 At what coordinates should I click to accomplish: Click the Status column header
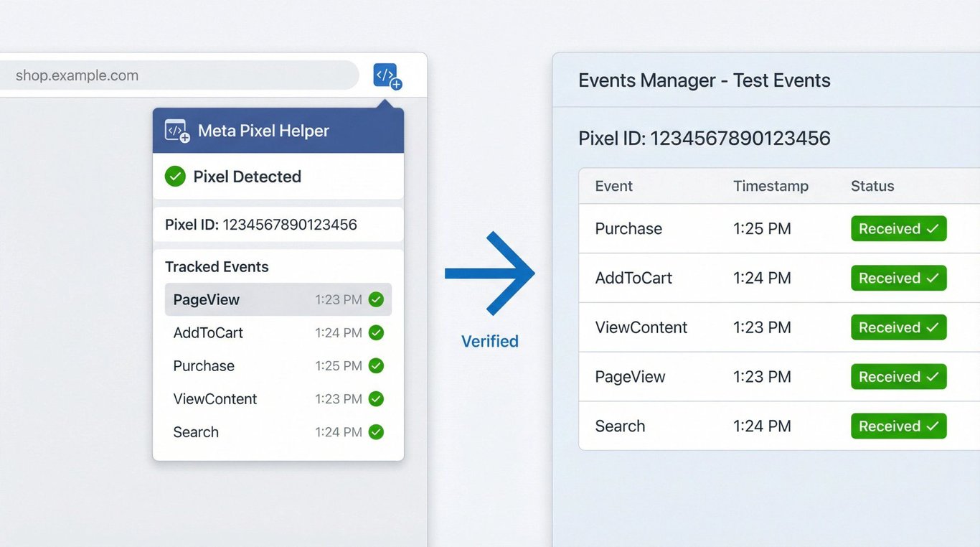pyautogui.click(x=872, y=187)
